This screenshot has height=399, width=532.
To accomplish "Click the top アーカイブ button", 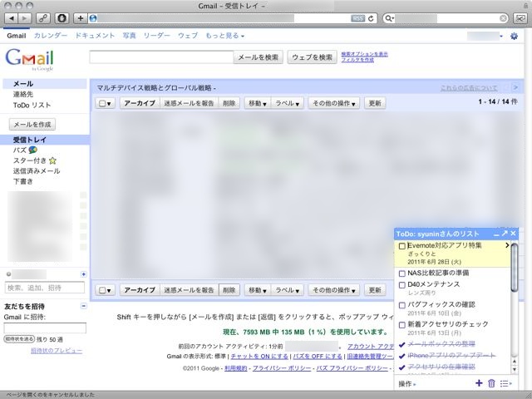I will click(x=140, y=103).
